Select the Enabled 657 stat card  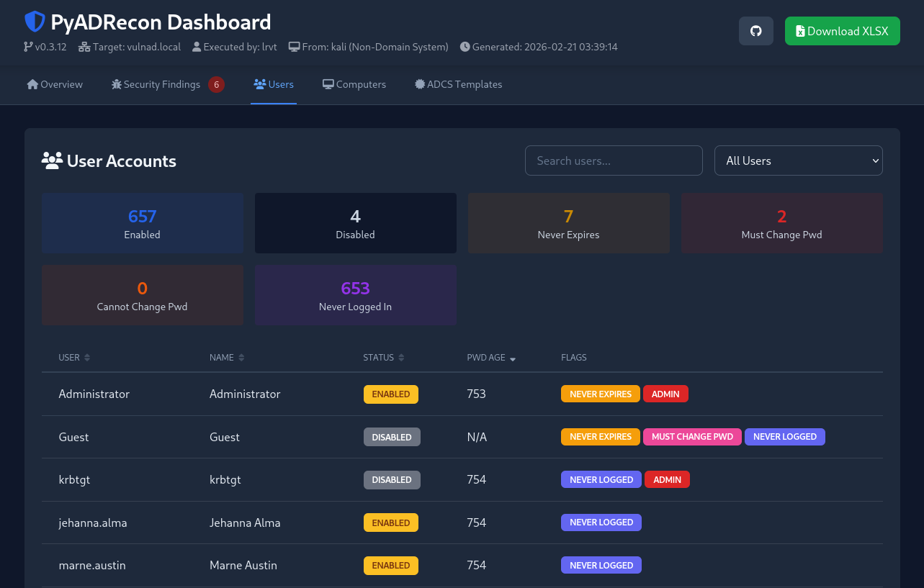point(142,223)
